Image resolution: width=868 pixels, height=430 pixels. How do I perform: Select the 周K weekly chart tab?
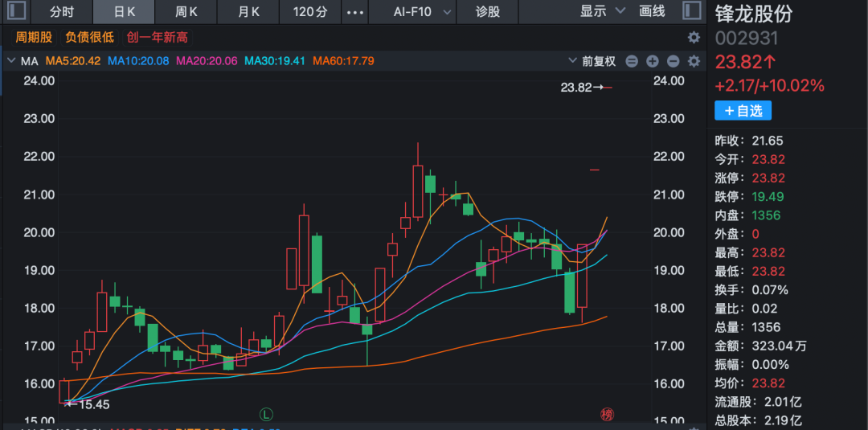pyautogui.click(x=186, y=11)
